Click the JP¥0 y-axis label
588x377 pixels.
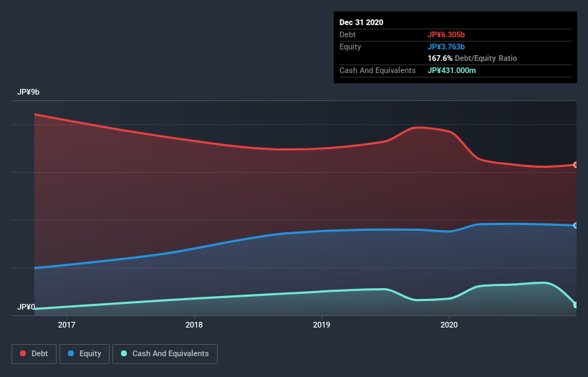tap(26, 307)
